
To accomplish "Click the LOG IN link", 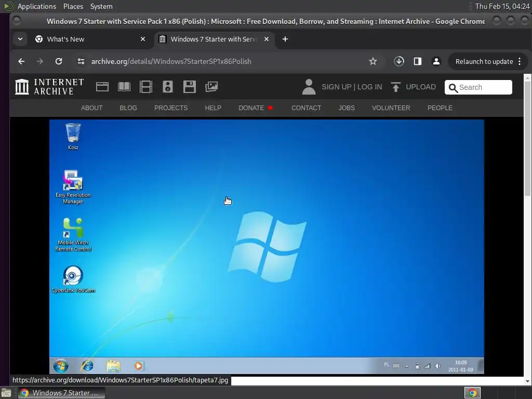I will pos(369,87).
